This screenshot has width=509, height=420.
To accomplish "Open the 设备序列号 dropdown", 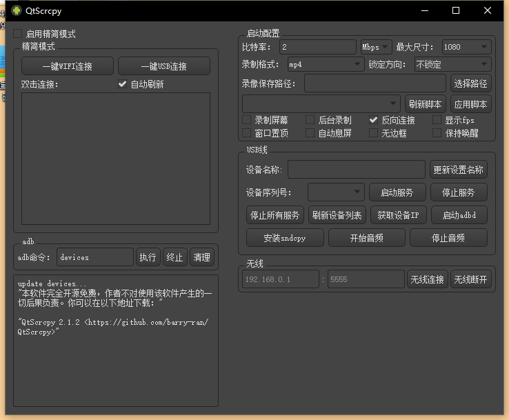I will pos(336,192).
